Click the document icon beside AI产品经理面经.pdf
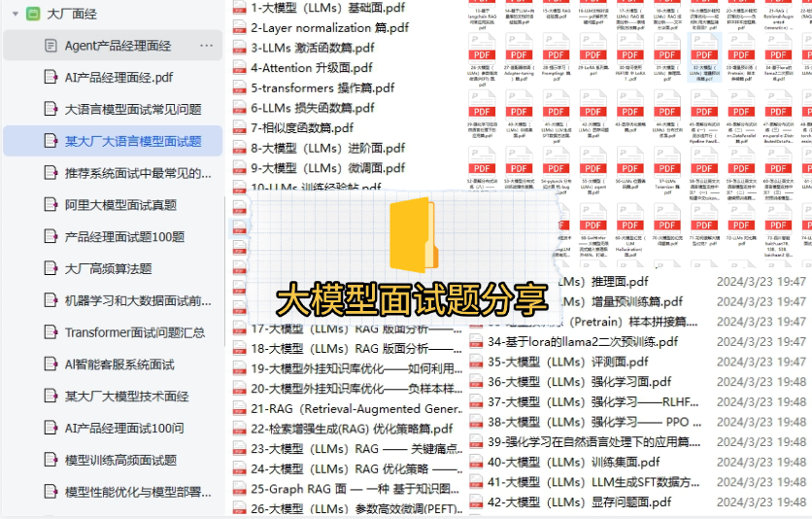 point(51,77)
